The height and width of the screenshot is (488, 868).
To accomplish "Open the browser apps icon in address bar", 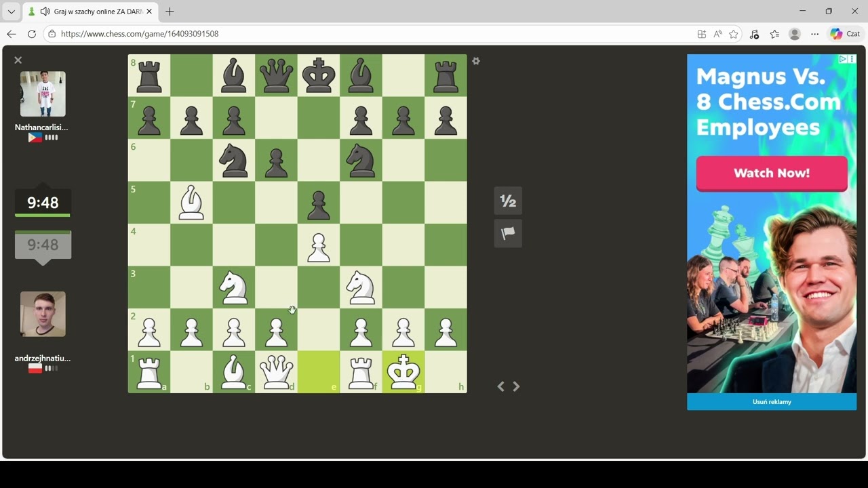I will pyautogui.click(x=702, y=34).
